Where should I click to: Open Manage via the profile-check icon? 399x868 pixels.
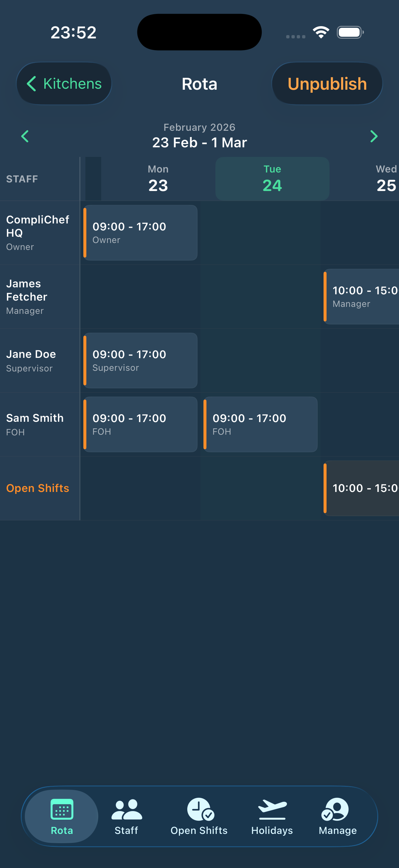tap(337, 809)
